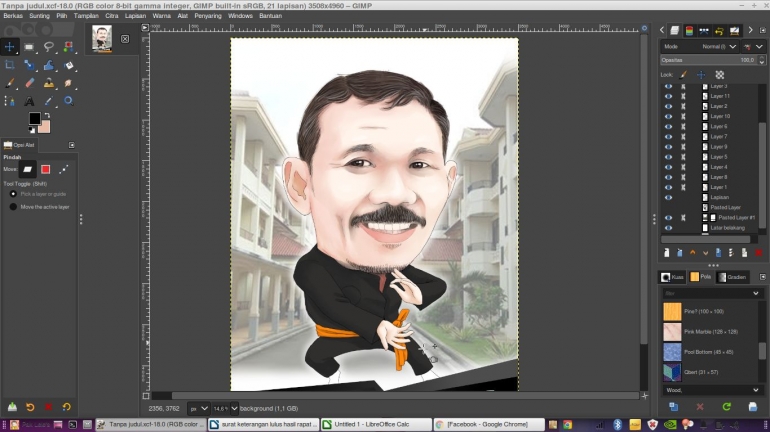Close the open image tab
Viewport: 770px width, 432px height.
pyautogui.click(x=125, y=39)
